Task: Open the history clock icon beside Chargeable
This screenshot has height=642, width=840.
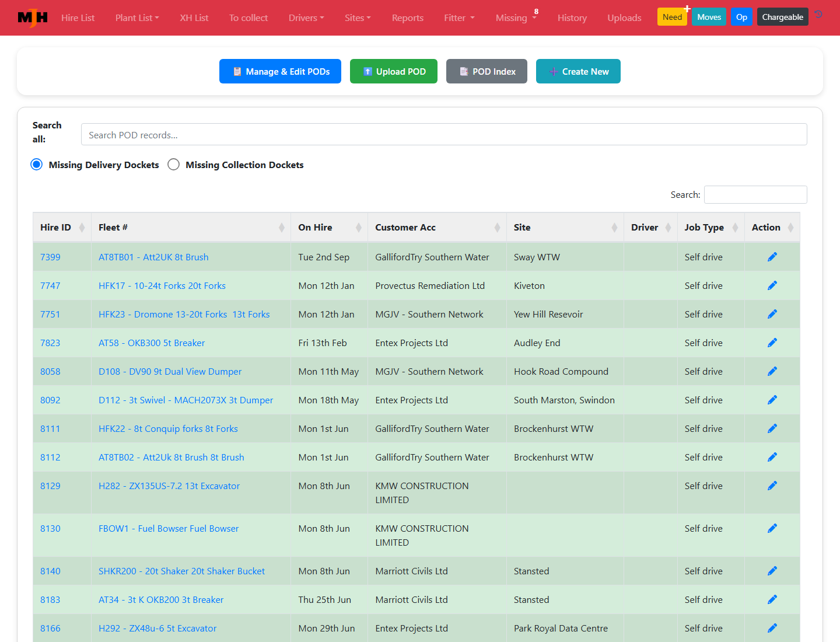Action: pos(819,15)
